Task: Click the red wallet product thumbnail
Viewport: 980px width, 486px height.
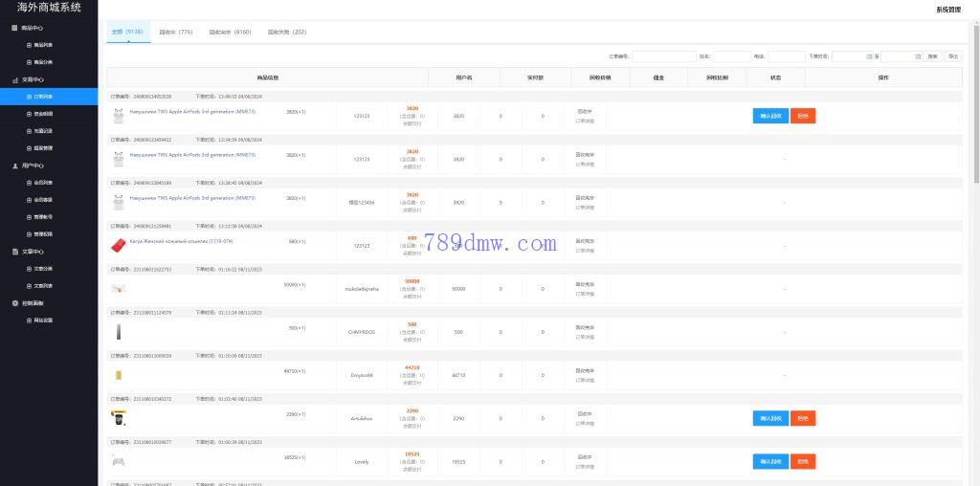Action: pos(118,245)
